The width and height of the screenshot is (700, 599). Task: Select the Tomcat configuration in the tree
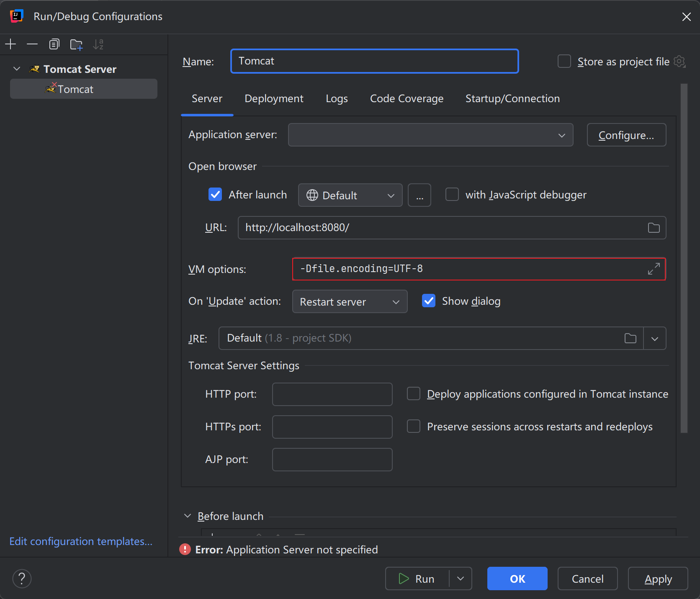pos(84,89)
